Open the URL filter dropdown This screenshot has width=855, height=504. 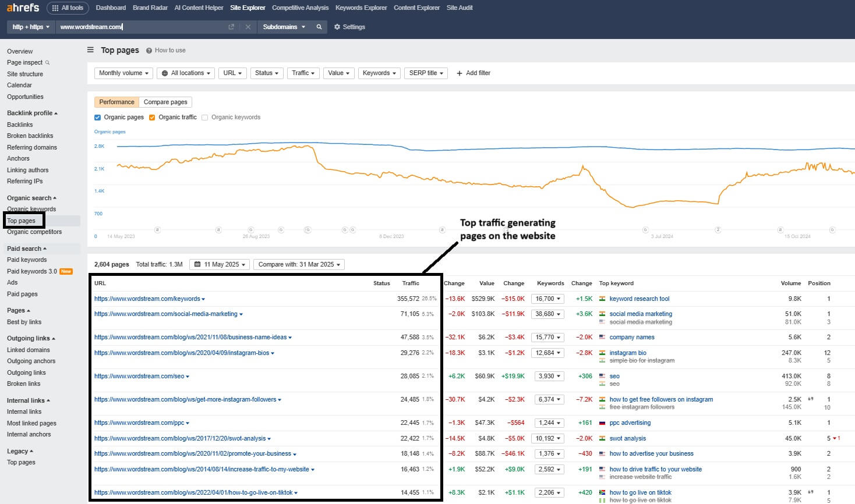[232, 73]
